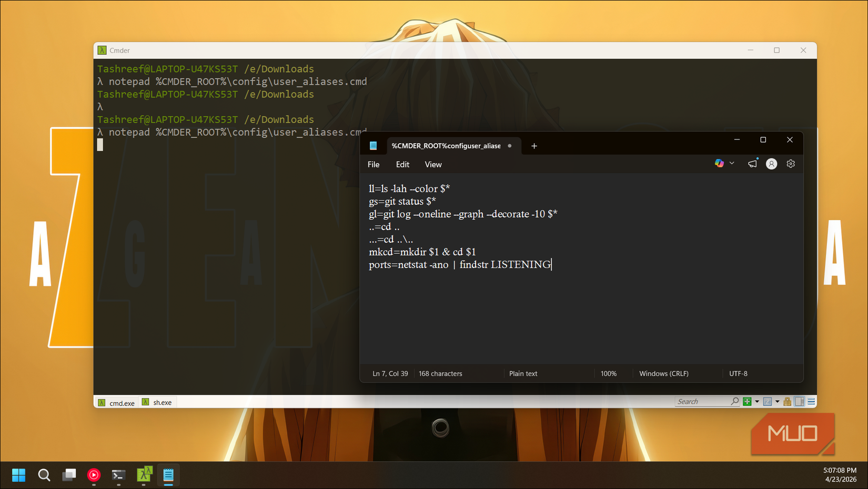Expand the console group dropdown arrow
Image resolution: width=868 pixels, height=489 pixels.
pyautogui.click(x=777, y=401)
